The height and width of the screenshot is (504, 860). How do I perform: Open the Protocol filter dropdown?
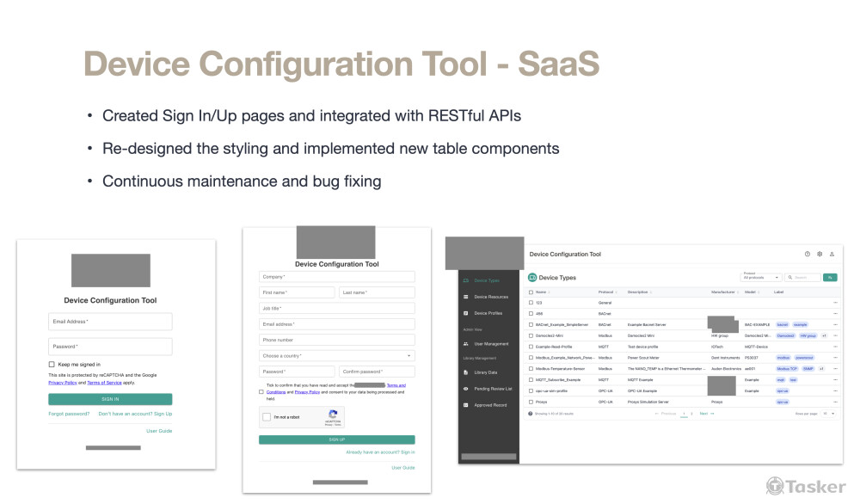pos(761,278)
